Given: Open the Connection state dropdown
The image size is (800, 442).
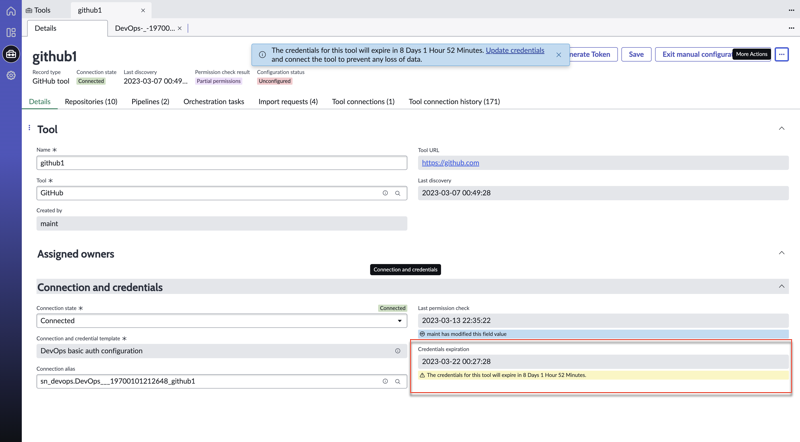Looking at the screenshot, I should point(222,321).
